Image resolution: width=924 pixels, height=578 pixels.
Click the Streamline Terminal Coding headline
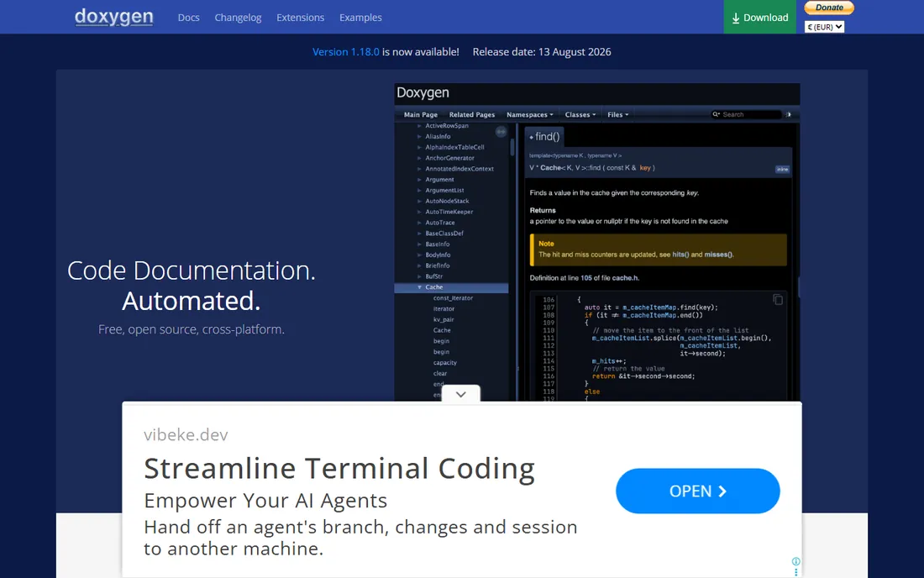[x=339, y=469]
